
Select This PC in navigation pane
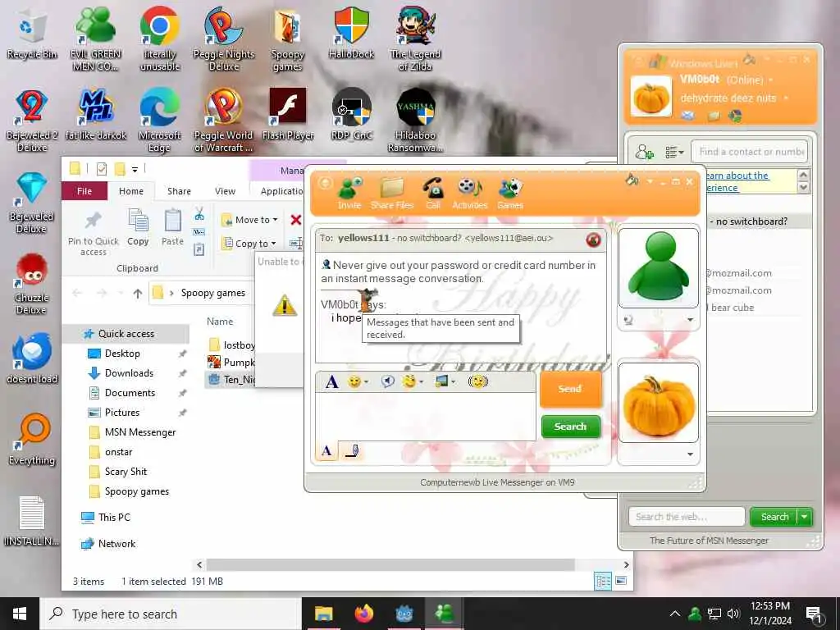click(113, 517)
